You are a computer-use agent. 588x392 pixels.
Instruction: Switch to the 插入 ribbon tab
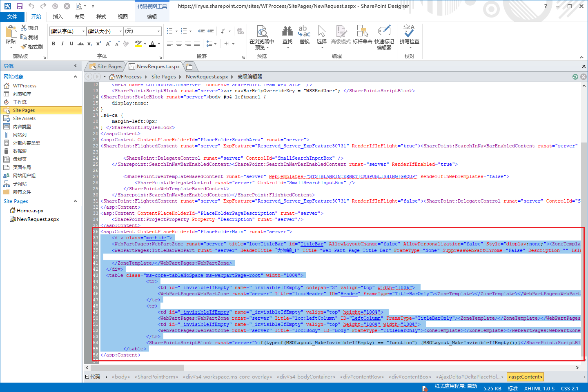[x=58, y=17]
